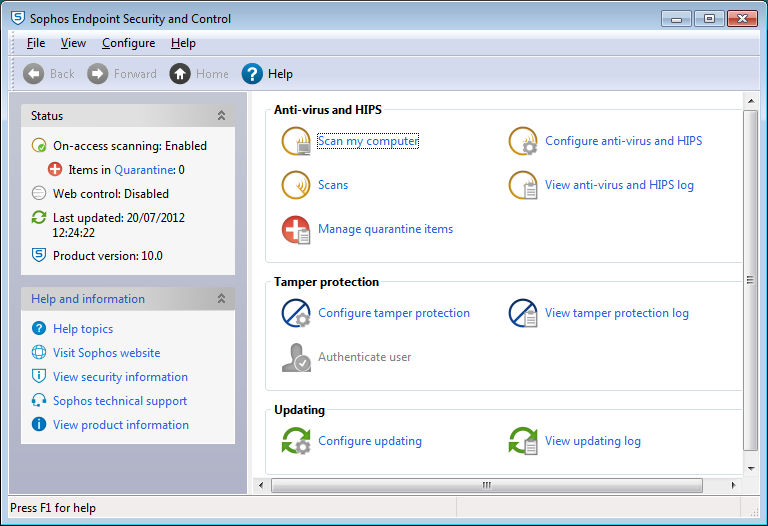The image size is (768, 526).
Task: Click the Home icon in the toolbar
Action: point(180,74)
